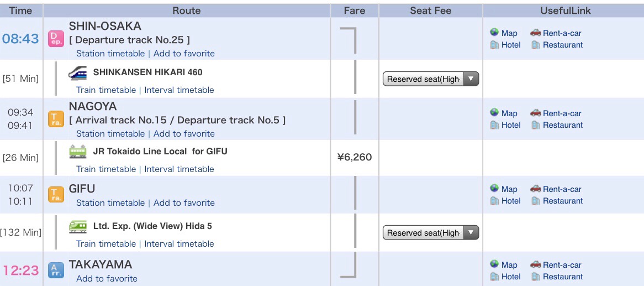Add TAKAYAMA to favorite

(x=107, y=279)
